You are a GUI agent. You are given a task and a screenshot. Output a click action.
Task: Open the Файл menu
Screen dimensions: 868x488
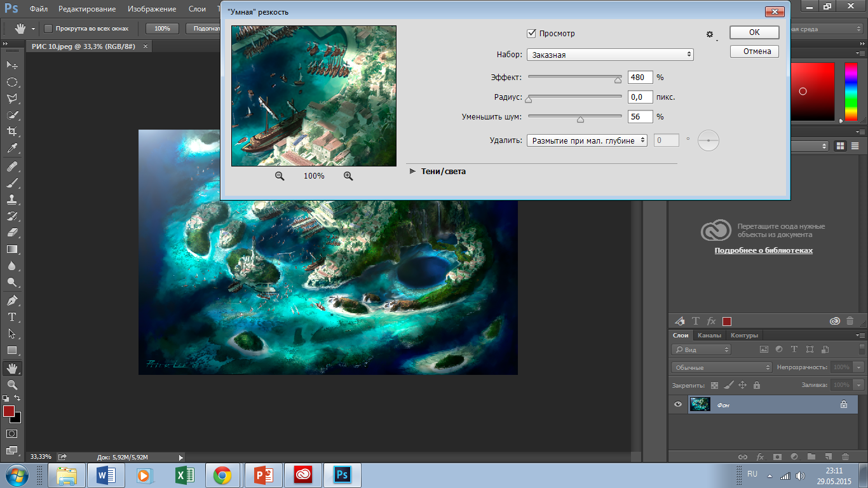coord(38,9)
